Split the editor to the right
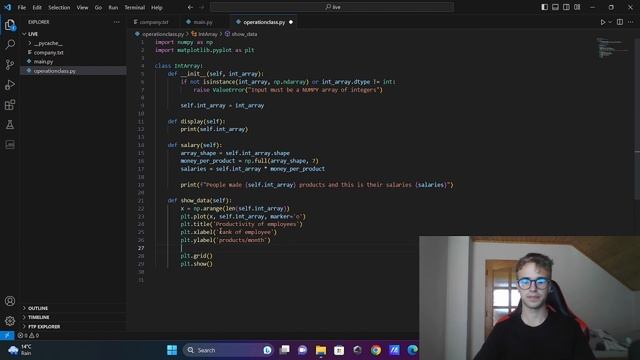 click(x=620, y=22)
